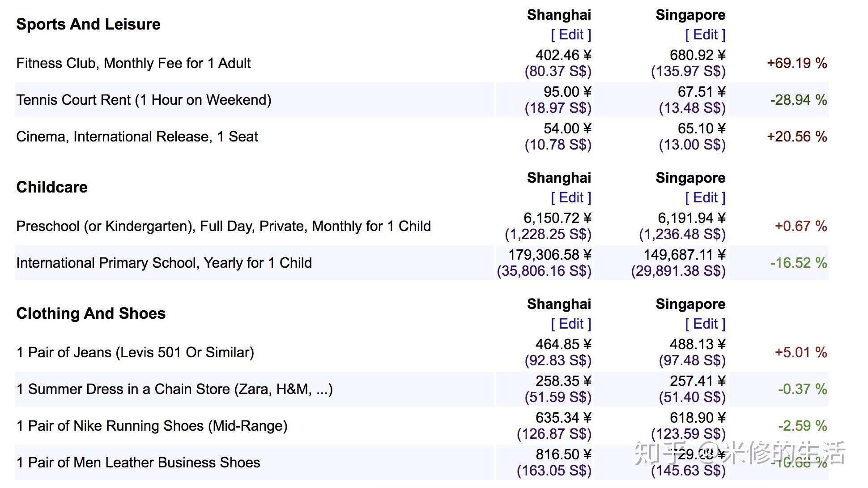
Task: Click the +69.19 % difference value
Action: [x=797, y=63]
